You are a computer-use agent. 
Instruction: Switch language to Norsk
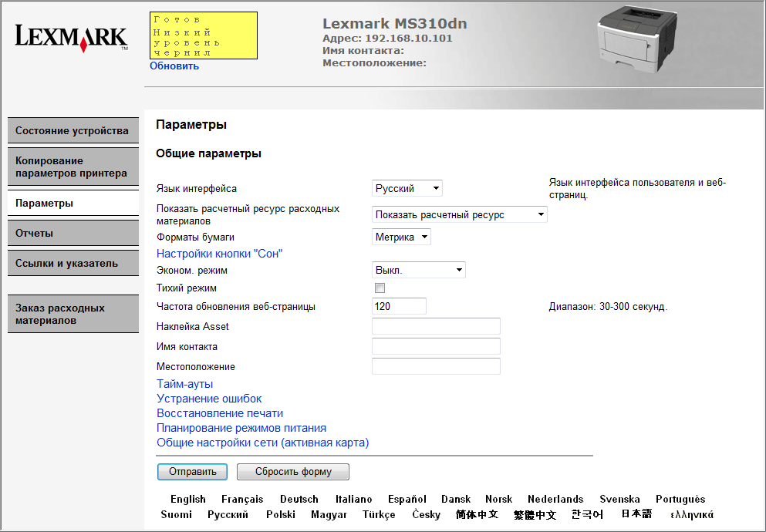coord(499,499)
